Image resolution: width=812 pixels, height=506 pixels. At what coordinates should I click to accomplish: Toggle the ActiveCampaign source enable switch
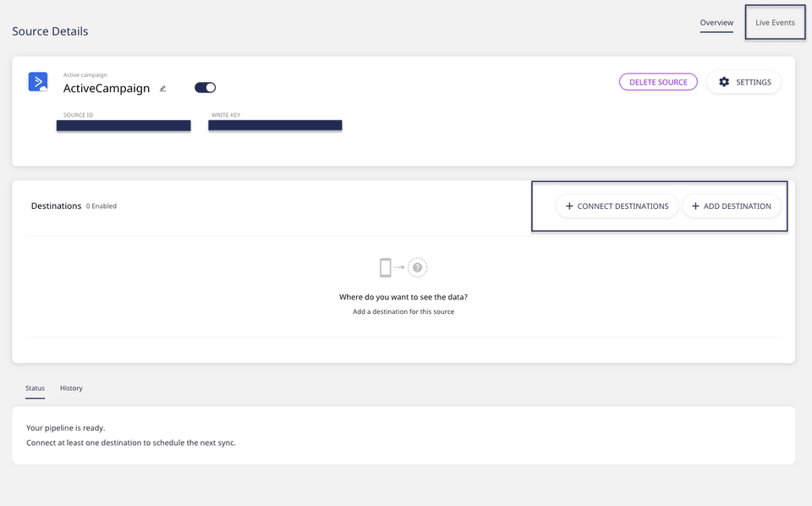point(206,87)
